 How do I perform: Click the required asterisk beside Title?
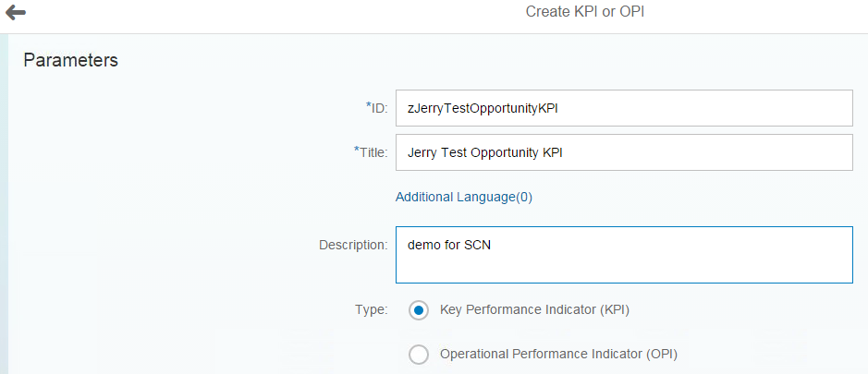click(356, 150)
